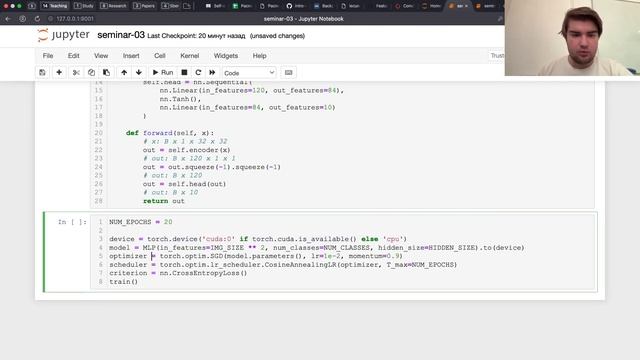Interrupt the kernel with the stop icon

(x=184, y=72)
